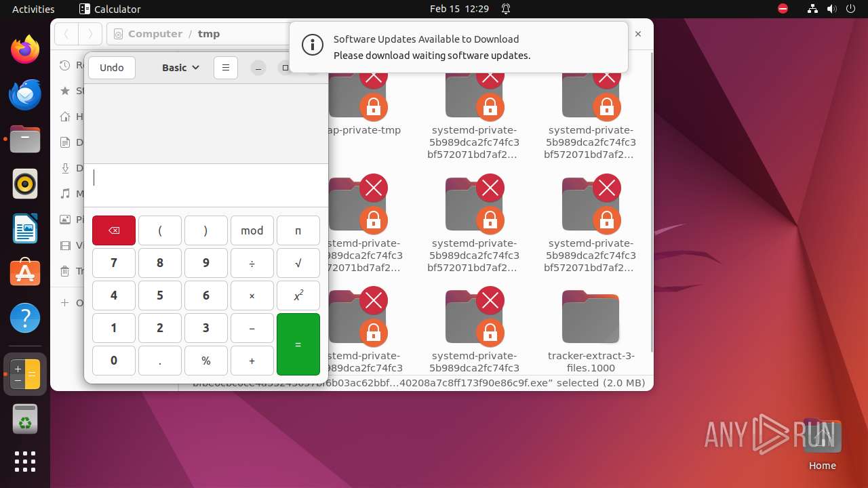Click the open parenthesis key
The height and width of the screenshot is (488, 868).
pos(160,230)
